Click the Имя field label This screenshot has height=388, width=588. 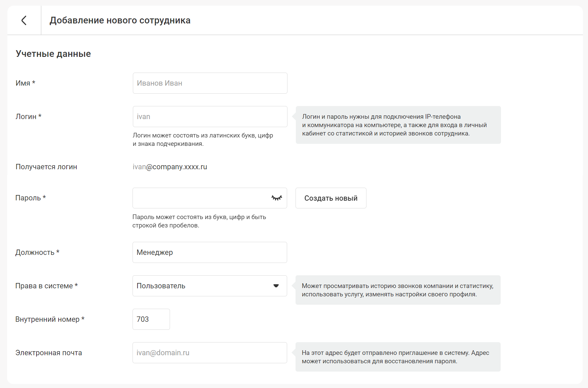point(25,83)
